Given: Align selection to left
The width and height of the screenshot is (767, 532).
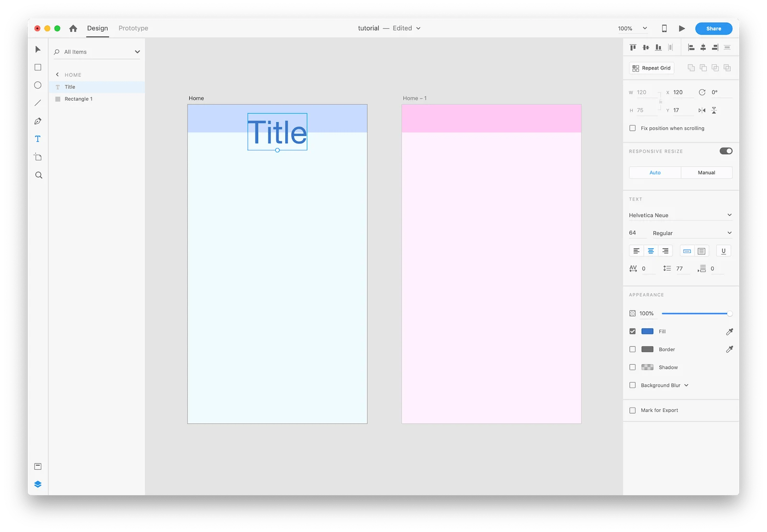Looking at the screenshot, I should coord(691,47).
